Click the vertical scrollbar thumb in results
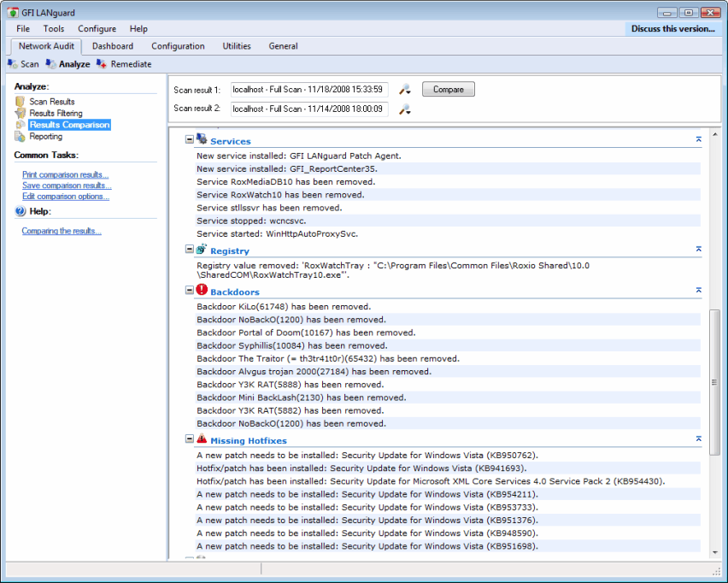This screenshot has width=728, height=583. coord(715,382)
